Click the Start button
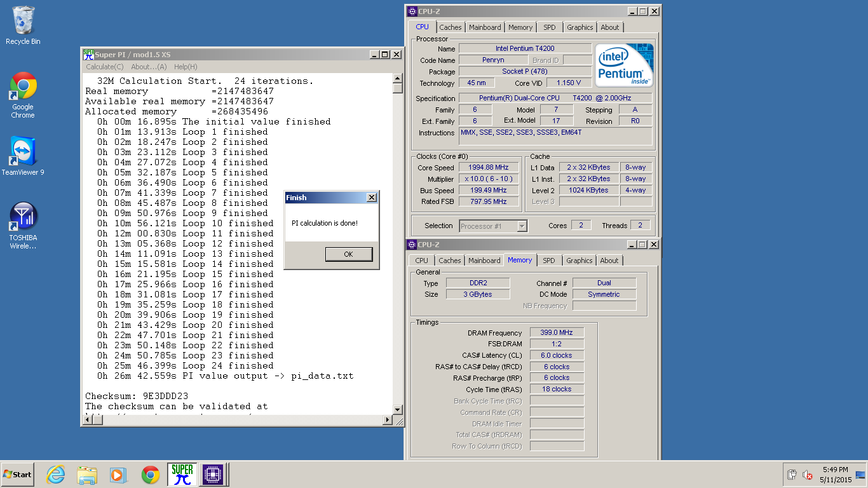The width and height of the screenshot is (868, 488). tap(18, 475)
